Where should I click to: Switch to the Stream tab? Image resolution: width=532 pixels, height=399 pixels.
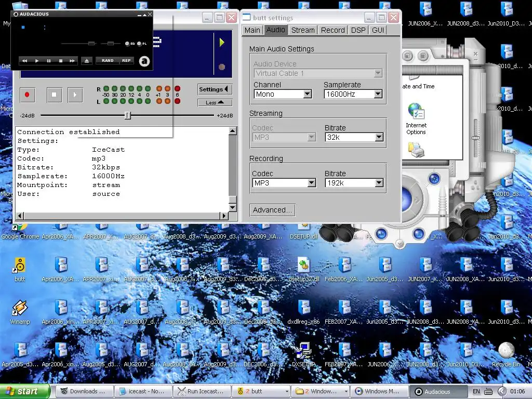[x=303, y=30]
